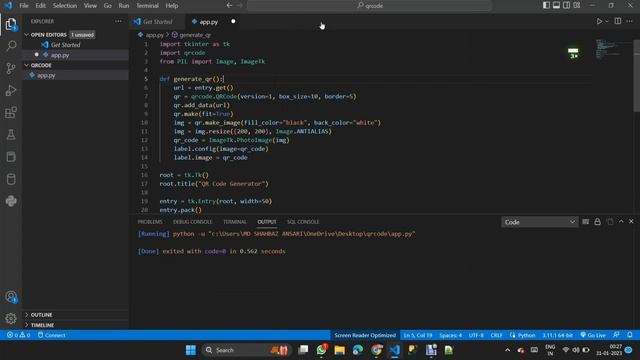Open the Accounts menu
The width and height of the screenshot is (640, 360).
11,297
